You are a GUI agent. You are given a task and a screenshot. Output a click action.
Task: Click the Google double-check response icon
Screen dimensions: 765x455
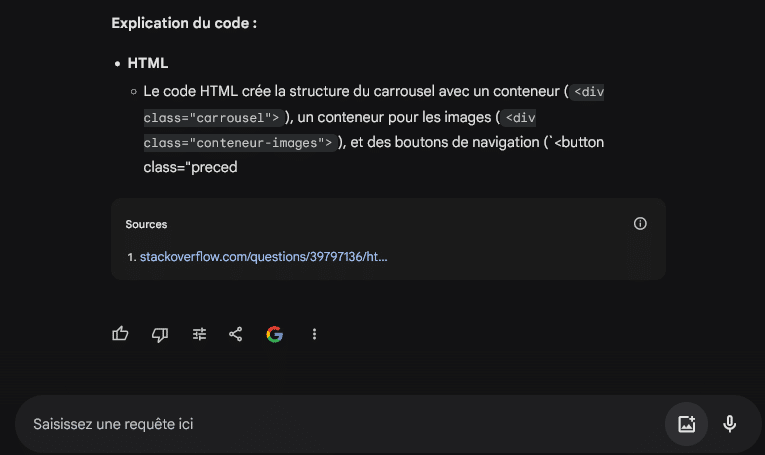pyautogui.click(x=275, y=334)
